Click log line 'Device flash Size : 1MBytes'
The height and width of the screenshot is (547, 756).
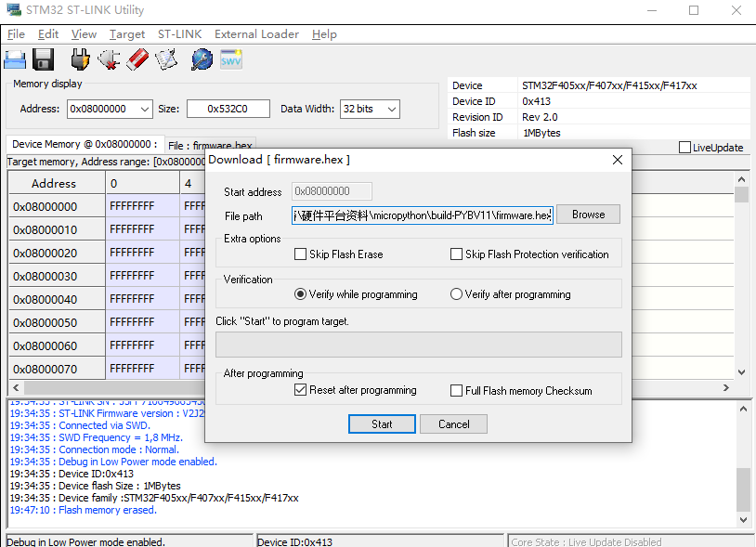96,486
